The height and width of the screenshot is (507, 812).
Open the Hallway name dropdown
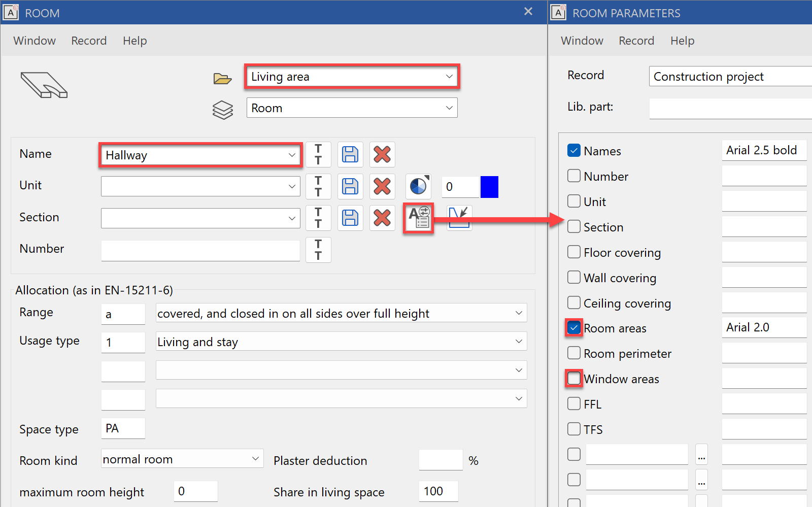click(x=292, y=155)
